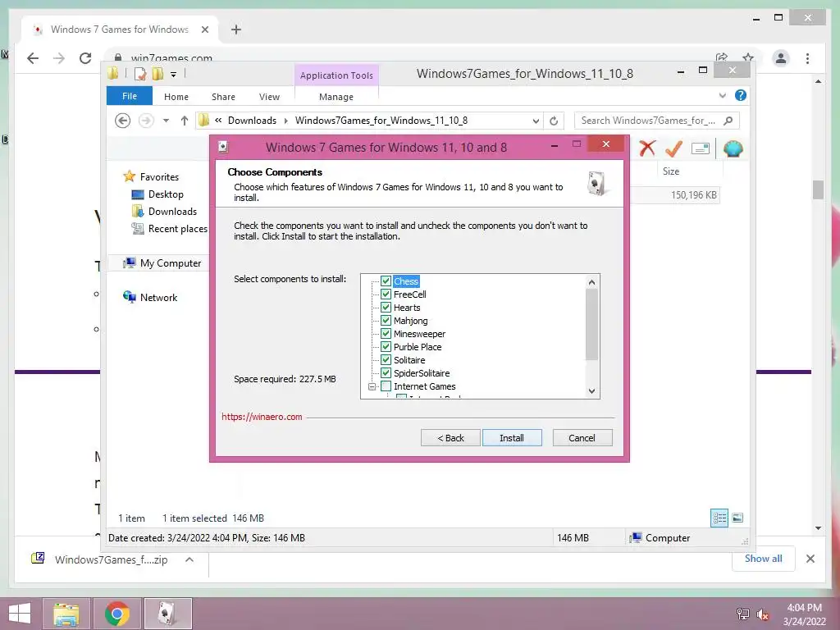Image resolution: width=840 pixels, height=630 pixels.
Task: Open Chrome profile avatar menu
Action: point(781,58)
